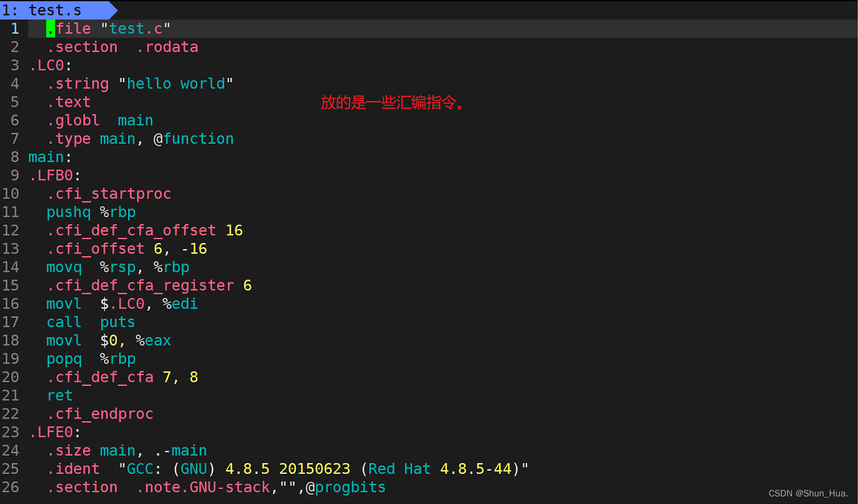
Task: Click the .LFE0: label
Action: tap(55, 432)
